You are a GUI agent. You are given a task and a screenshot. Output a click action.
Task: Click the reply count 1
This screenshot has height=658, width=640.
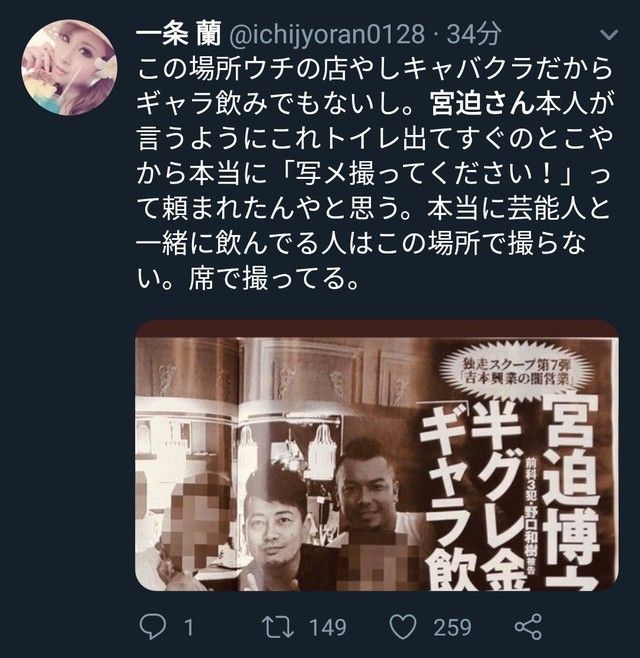pyautogui.click(x=189, y=627)
